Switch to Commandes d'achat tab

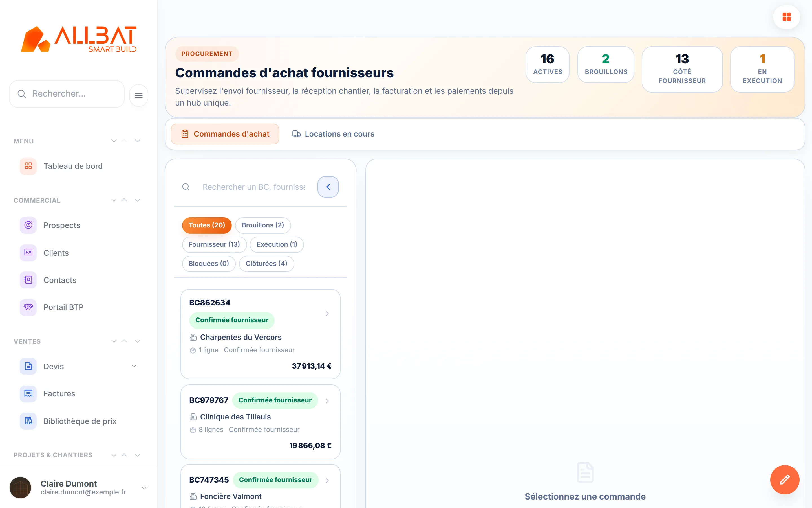[225, 134]
